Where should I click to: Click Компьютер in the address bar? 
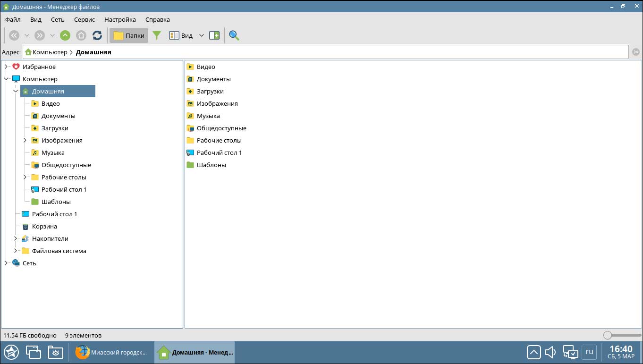click(x=50, y=52)
